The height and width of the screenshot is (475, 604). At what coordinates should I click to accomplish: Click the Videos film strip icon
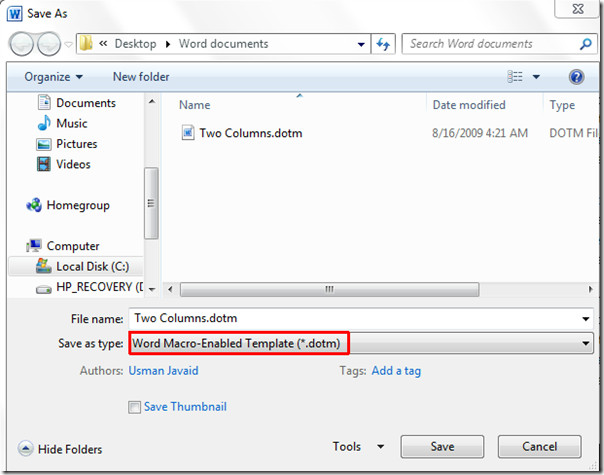pos(44,164)
